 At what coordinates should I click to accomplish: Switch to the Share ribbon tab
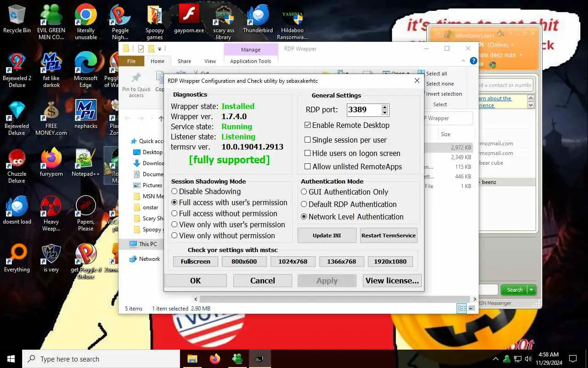pos(184,61)
